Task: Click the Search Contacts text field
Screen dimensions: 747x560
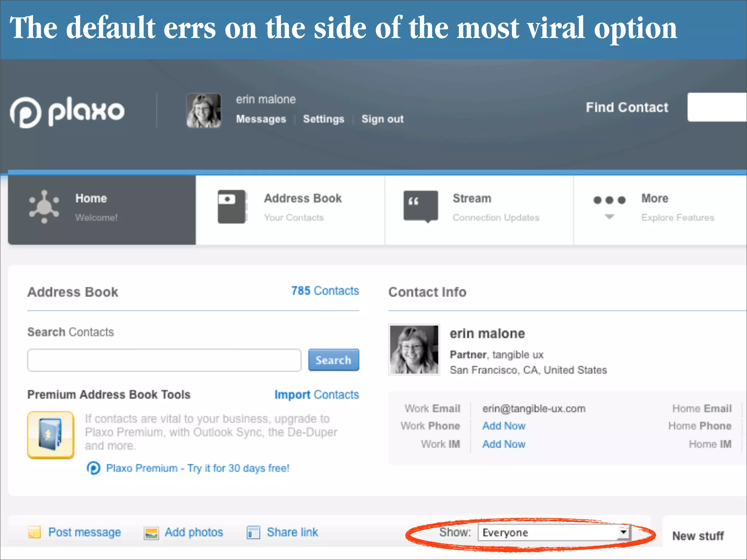Action: 164,360
